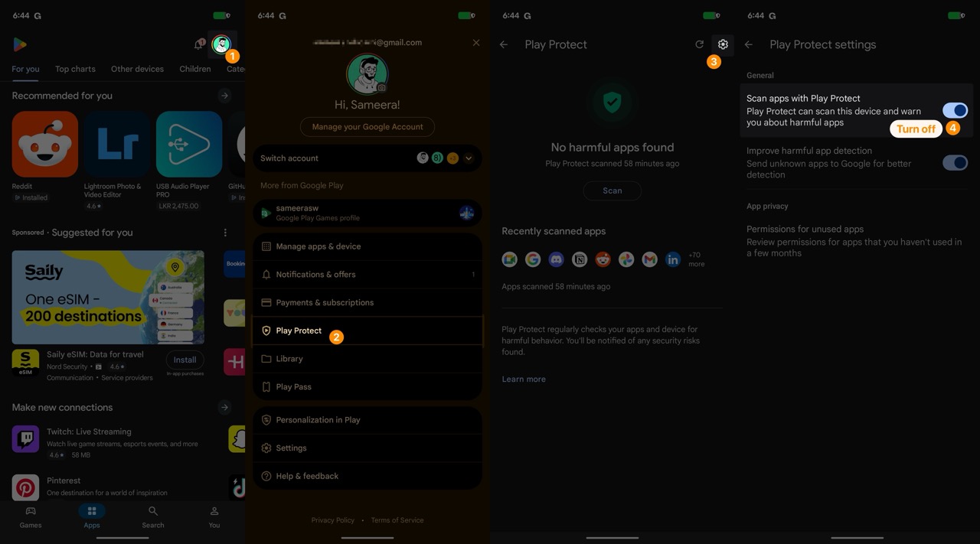Open Lightroom Photo & Video Editor icon
Image resolution: width=980 pixels, height=544 pixels.
point(117,144)
